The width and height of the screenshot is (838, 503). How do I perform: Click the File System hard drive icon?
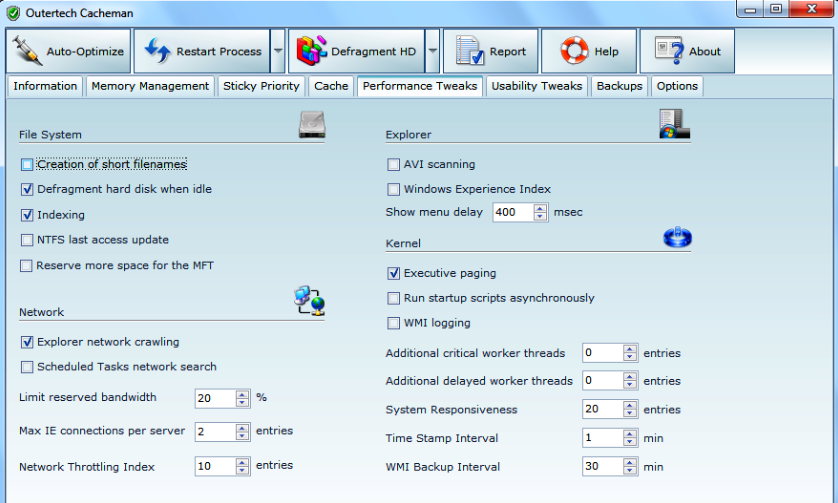point(313,124)
